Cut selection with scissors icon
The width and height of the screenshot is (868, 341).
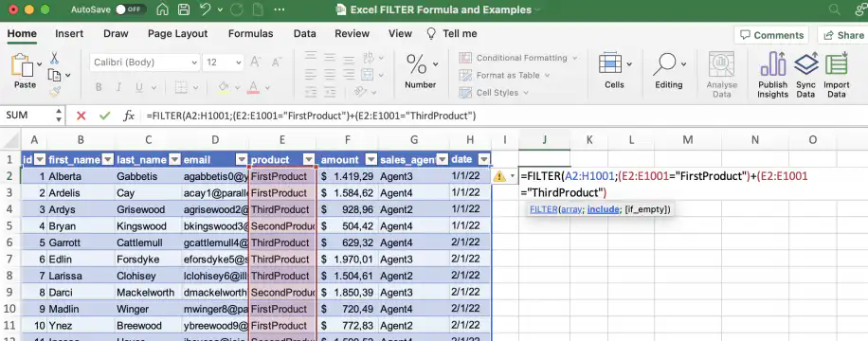(x=54, y=58)
